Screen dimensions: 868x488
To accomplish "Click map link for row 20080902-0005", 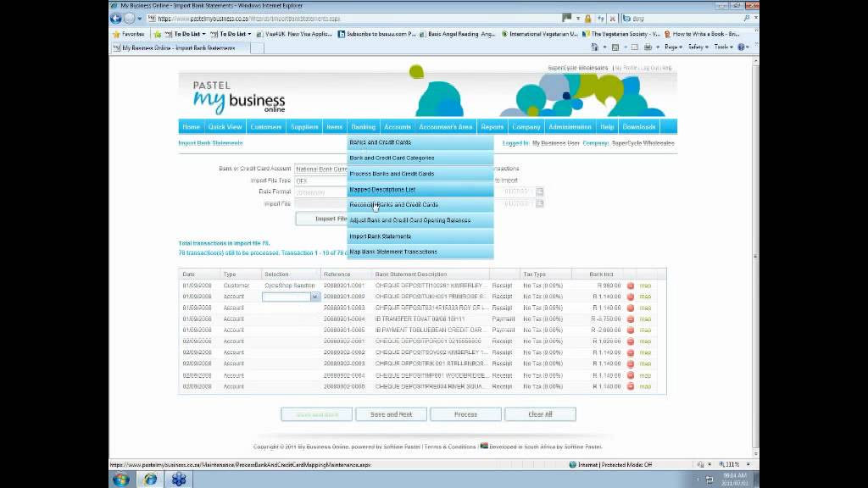I will (x=645, y=386).
